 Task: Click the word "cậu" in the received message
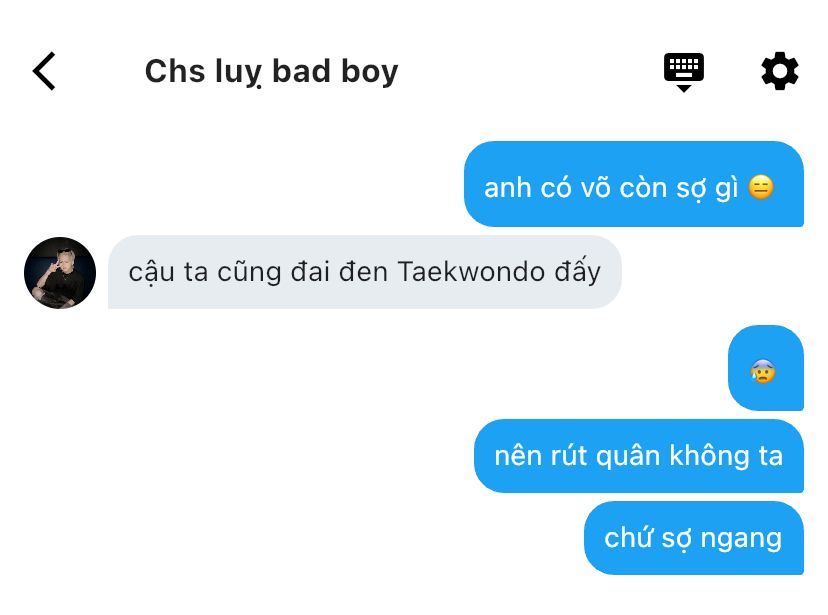[x=152, y=273]
